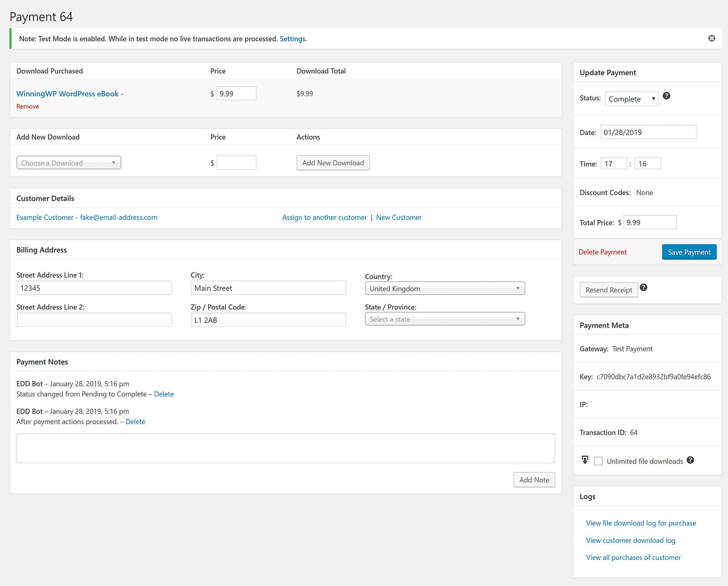This screenshot has width=728, height=586.
Task: Click the Save Payment button
Action: pyautogui.click(x=689, y=252)
